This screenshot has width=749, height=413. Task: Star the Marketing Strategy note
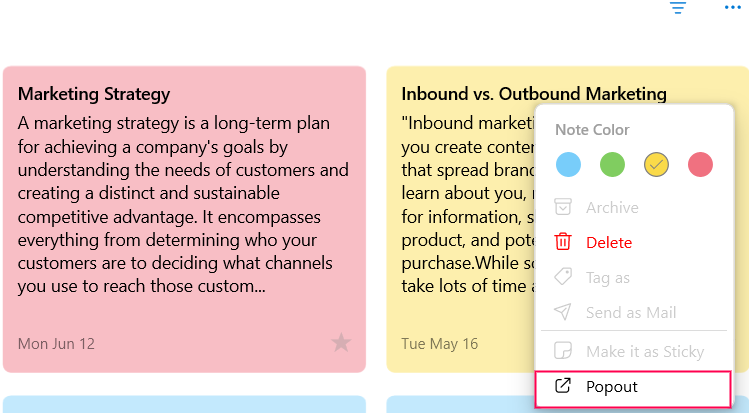point(341,343)
